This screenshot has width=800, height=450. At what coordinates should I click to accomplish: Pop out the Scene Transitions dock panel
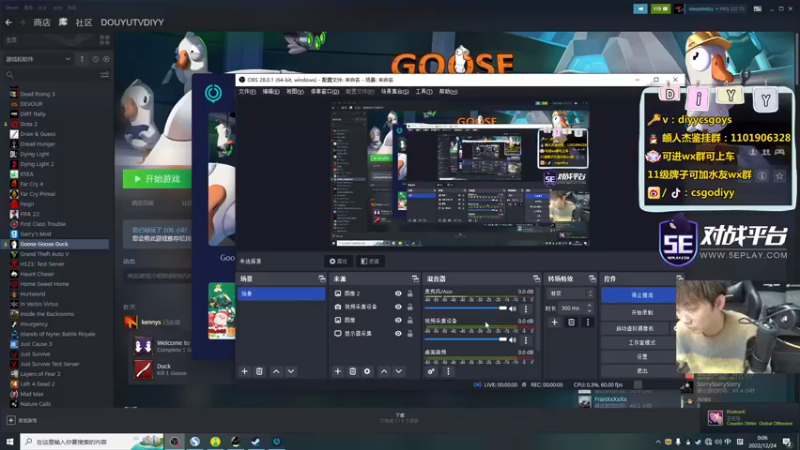(592, 279)
